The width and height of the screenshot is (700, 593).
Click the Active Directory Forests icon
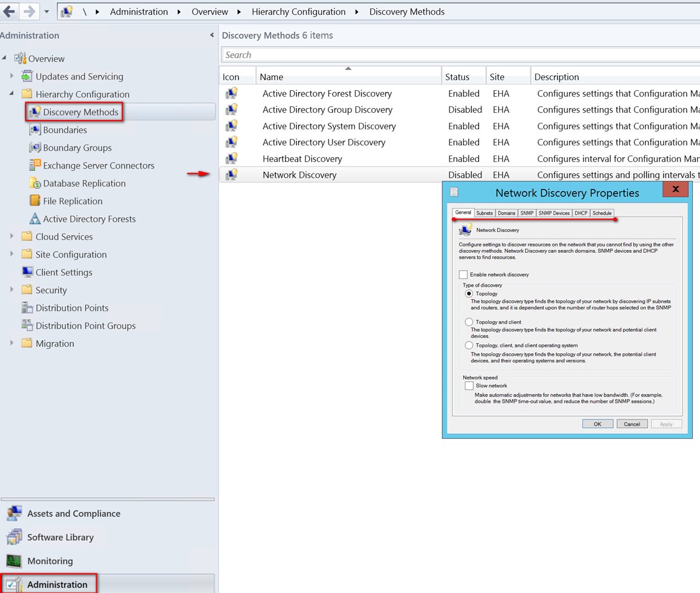pos(35,218)
